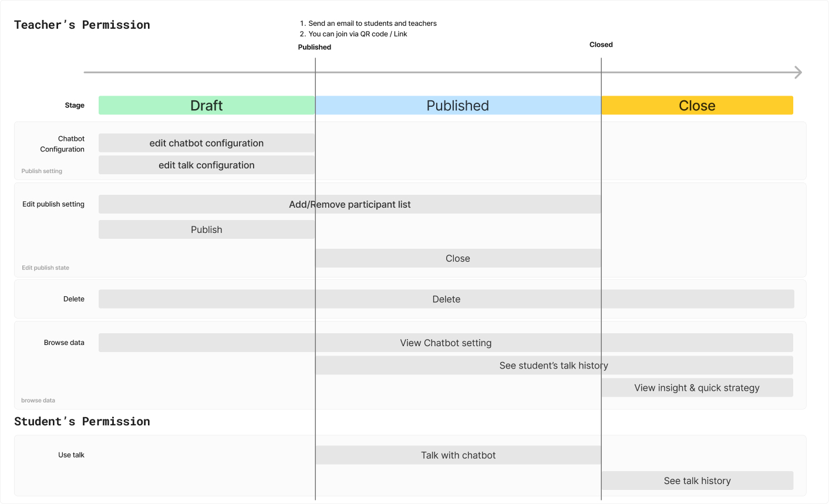The image size is (829, 504).
Task: Select the See talk history bar
Action: (x=697, y=481)
